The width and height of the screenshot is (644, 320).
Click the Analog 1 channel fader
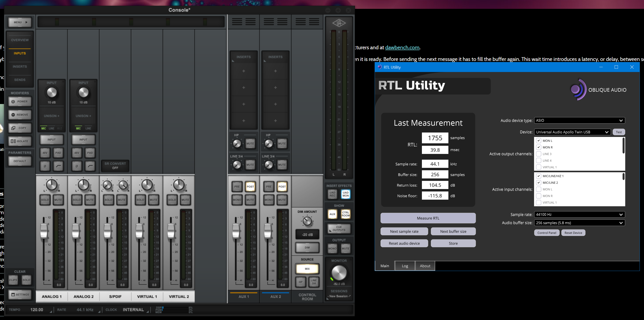click(x=44, y=231)
